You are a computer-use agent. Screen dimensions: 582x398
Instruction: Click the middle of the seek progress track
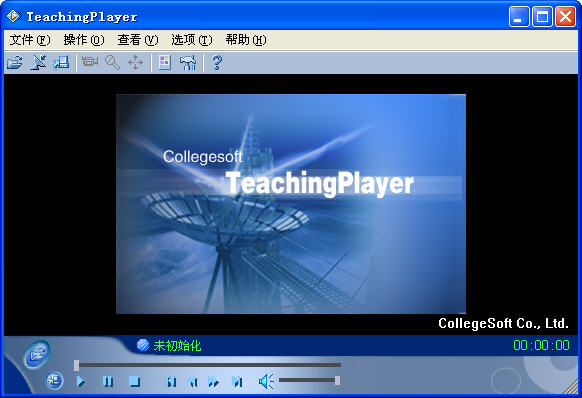click(x=207, y=365)
